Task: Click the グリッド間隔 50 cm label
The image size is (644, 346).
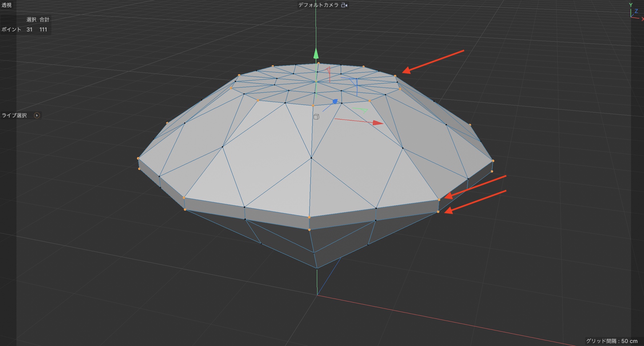Action: (x=611, y=341)
